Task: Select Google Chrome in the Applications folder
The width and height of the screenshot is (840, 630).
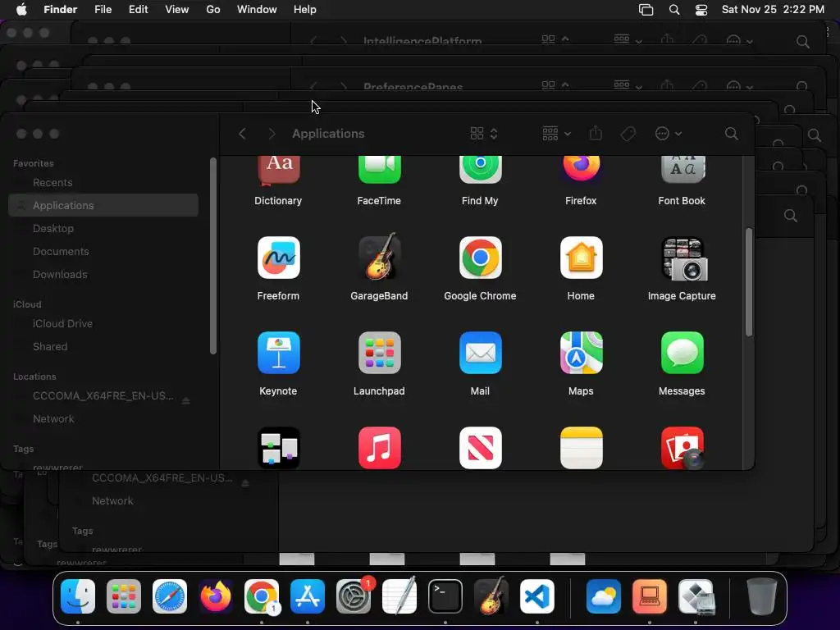Action: tap(480, 258)
